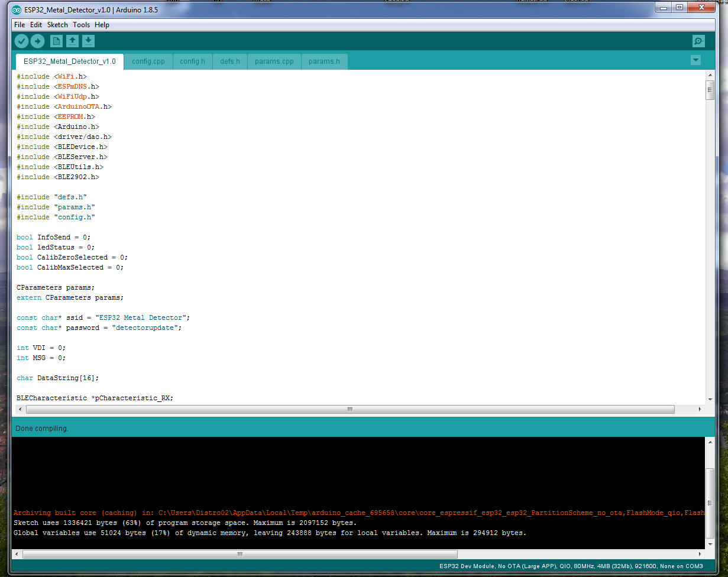This screenshot has height=577, width=728.
Task: Click the ESP32 Dev Module board status text
Action: tap(571, 566)
